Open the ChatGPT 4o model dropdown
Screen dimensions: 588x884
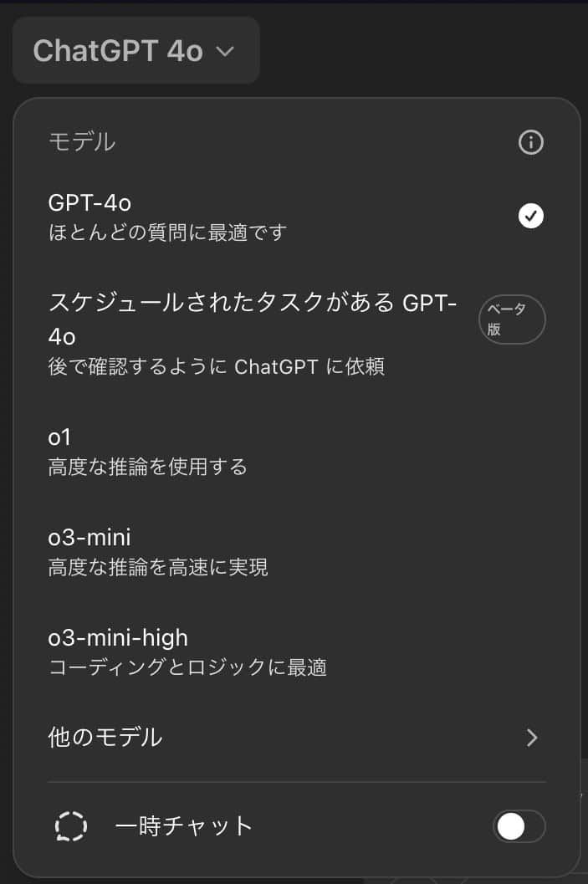(135, 51)
